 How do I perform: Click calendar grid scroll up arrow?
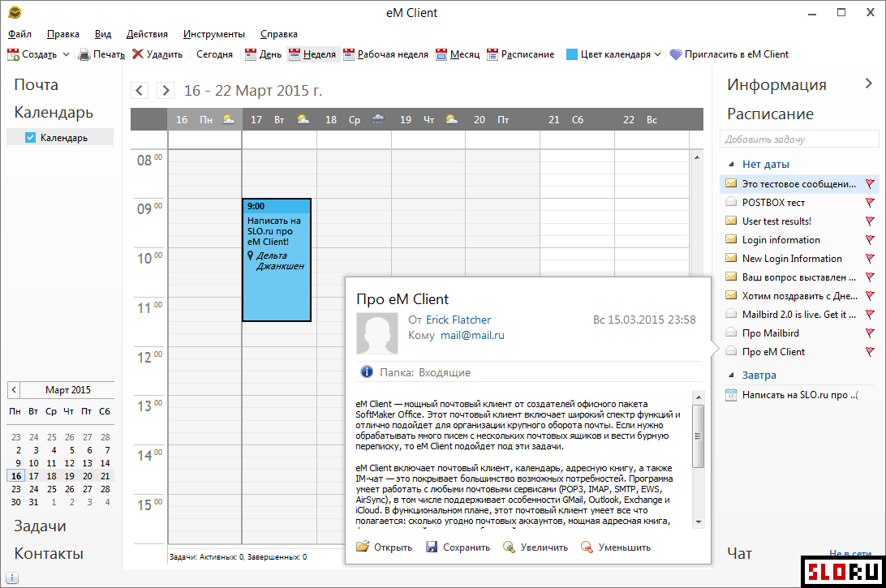(697, 157)
